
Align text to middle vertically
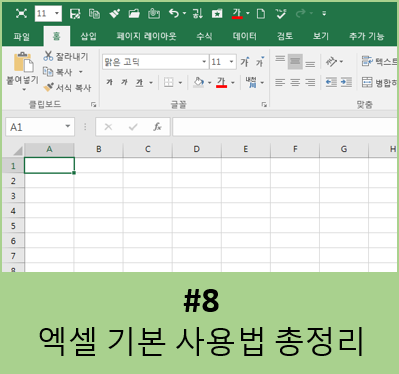tap(295, 62)
